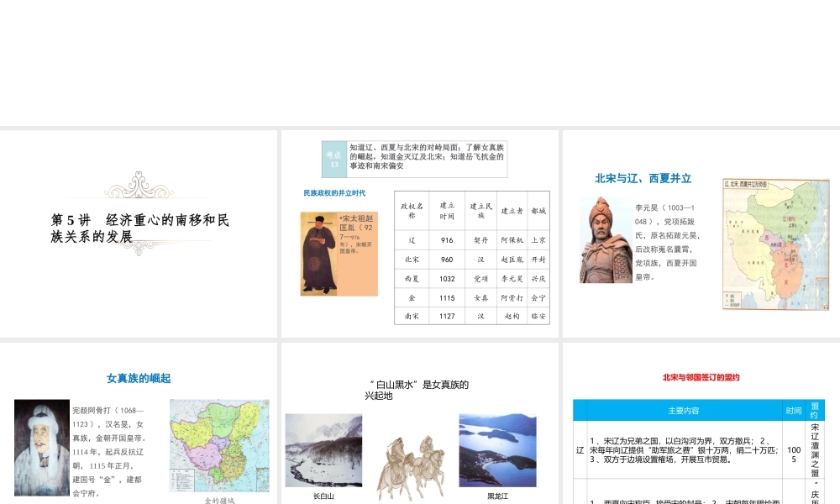Select the portrait painting of 宋太祖赵匡胤
840x504 pixels.
coord(318,254)
